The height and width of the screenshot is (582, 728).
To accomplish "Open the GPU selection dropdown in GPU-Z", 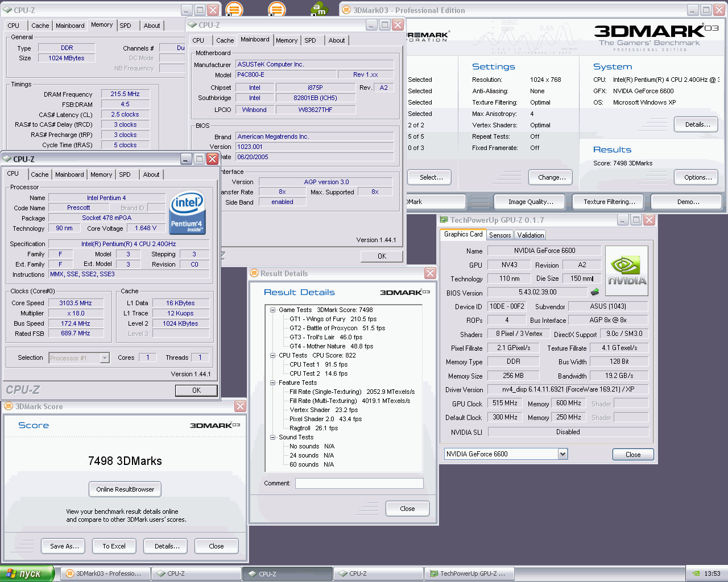I will 562,454.
